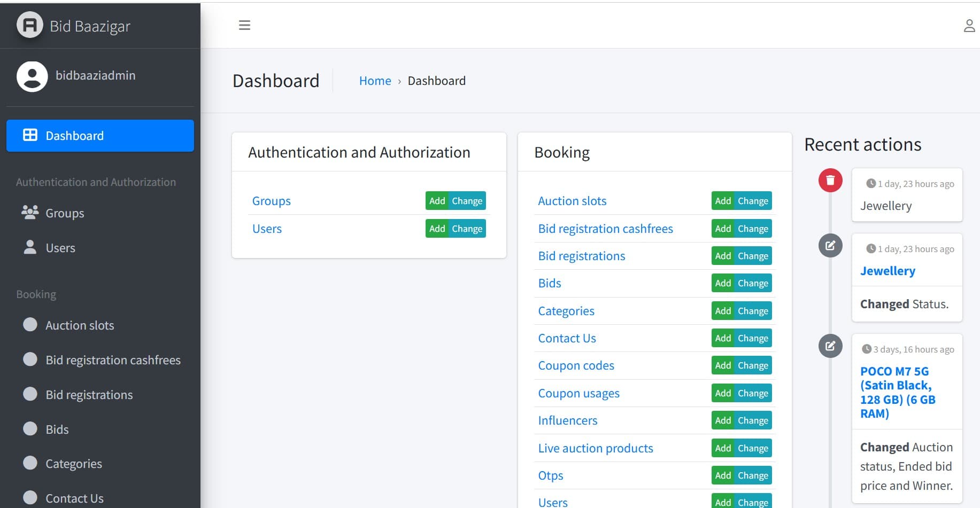Click the red delete icon in Recent actions
Viewport: 980px width, 508px height.
click(830, 181)
